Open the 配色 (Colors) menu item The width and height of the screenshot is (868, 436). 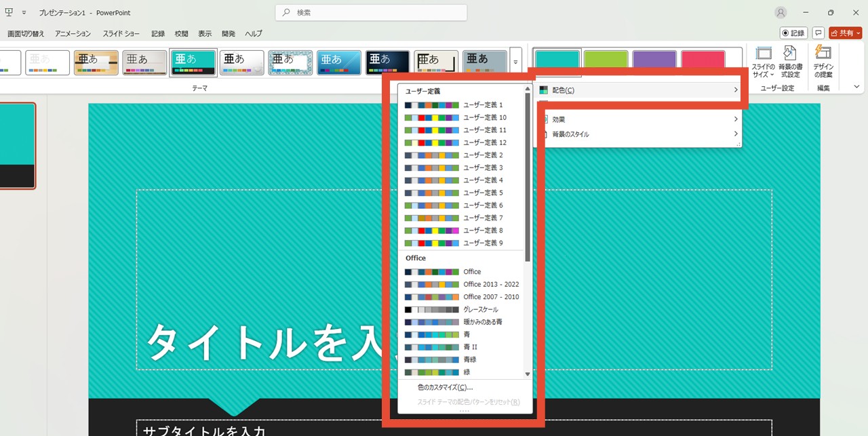637,90
